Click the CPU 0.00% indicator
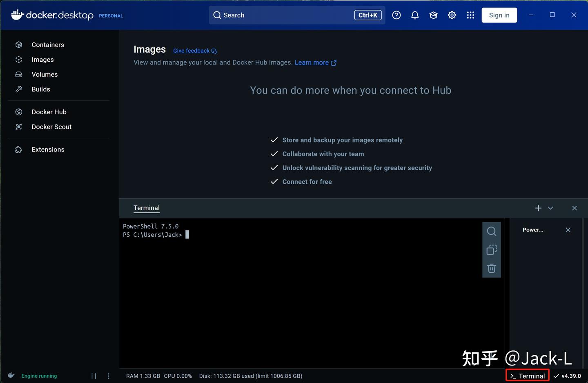The image size is (588, 383). point(178,376)
